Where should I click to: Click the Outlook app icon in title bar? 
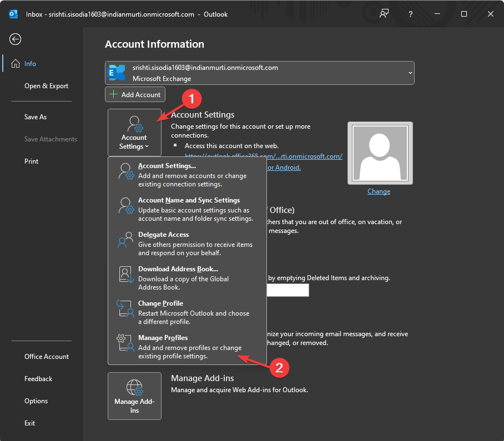pos(13,14)
